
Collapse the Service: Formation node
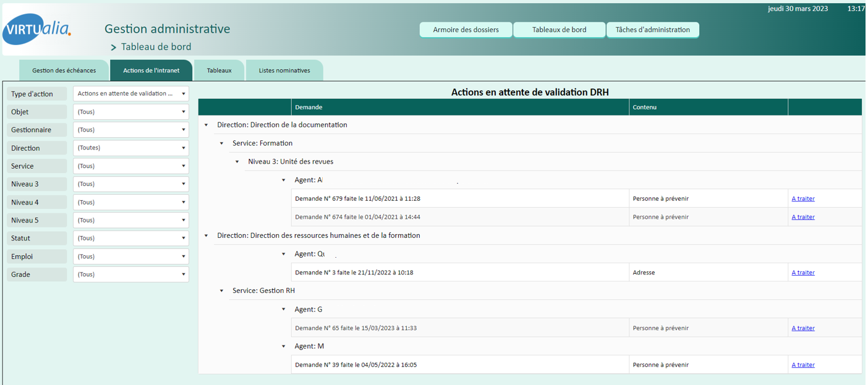[x=222, y=143]
